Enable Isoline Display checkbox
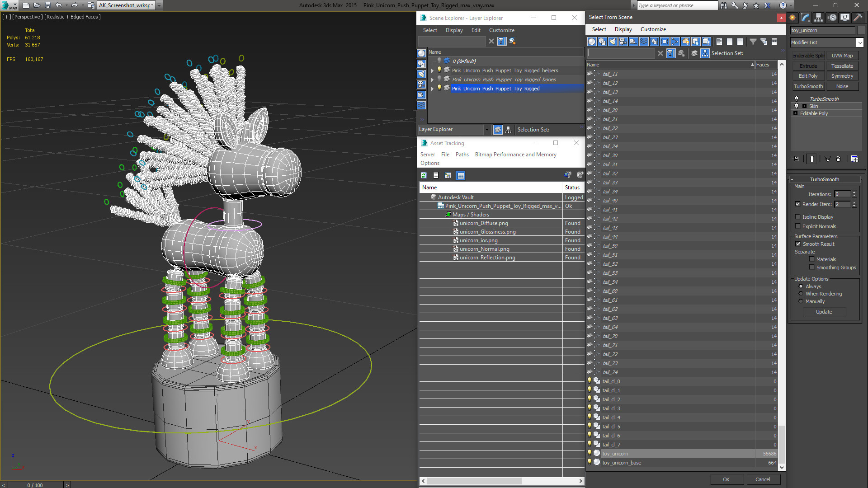 (x=798, y=217)
